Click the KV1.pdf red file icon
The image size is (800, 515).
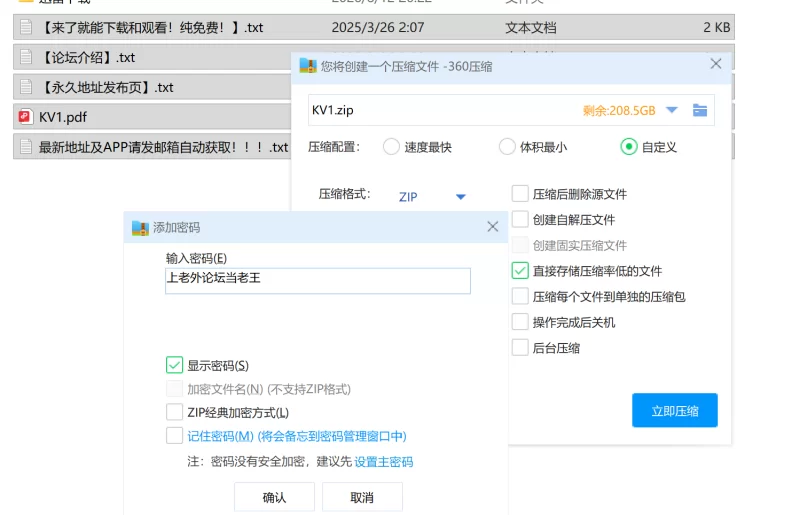25,117
